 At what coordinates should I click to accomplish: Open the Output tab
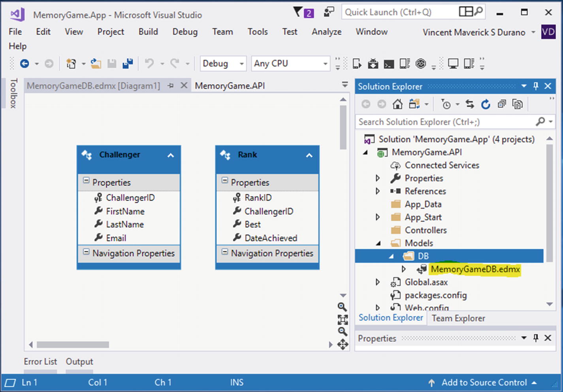(79, 362)
